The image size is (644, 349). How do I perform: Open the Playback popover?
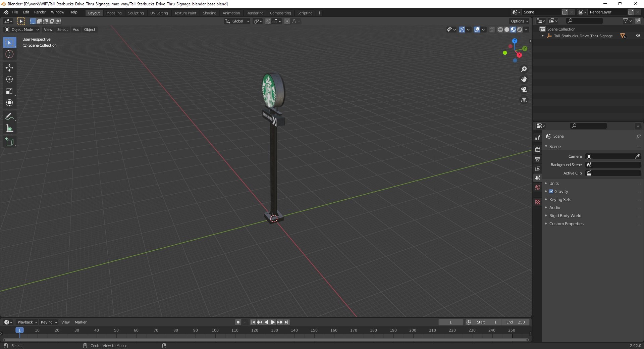coord(27,322)
